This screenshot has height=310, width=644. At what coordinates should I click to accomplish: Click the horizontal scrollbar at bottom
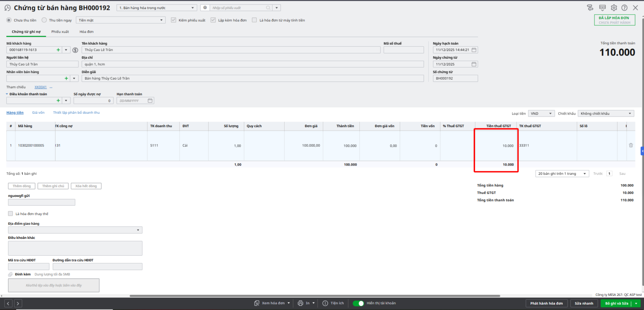click(x=314, y=296)
